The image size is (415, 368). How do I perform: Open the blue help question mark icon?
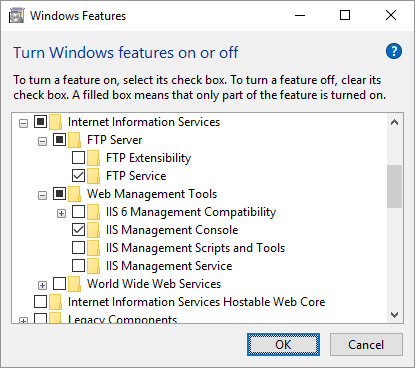coord(394,51)
